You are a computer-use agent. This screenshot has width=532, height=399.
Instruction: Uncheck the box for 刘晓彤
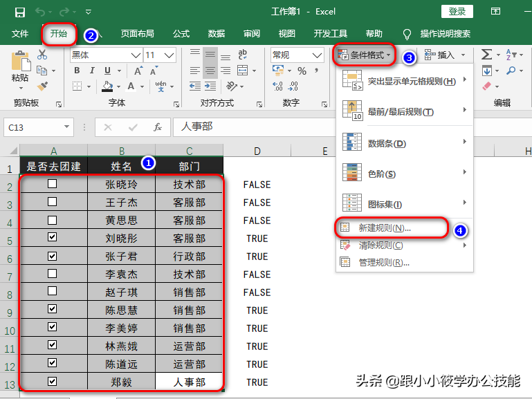pyautogui.click(x=53, y=237)
